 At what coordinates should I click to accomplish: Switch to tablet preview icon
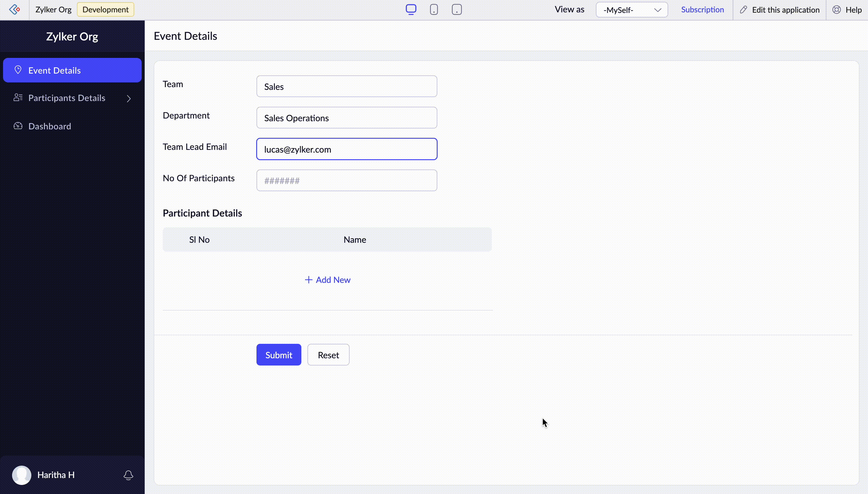(457, 10)
